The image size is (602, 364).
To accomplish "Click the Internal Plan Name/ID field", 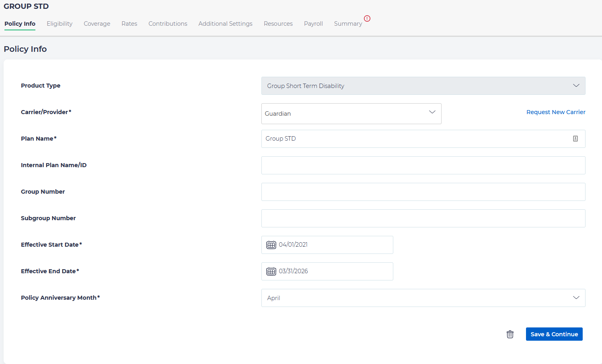I will [423, 165].
